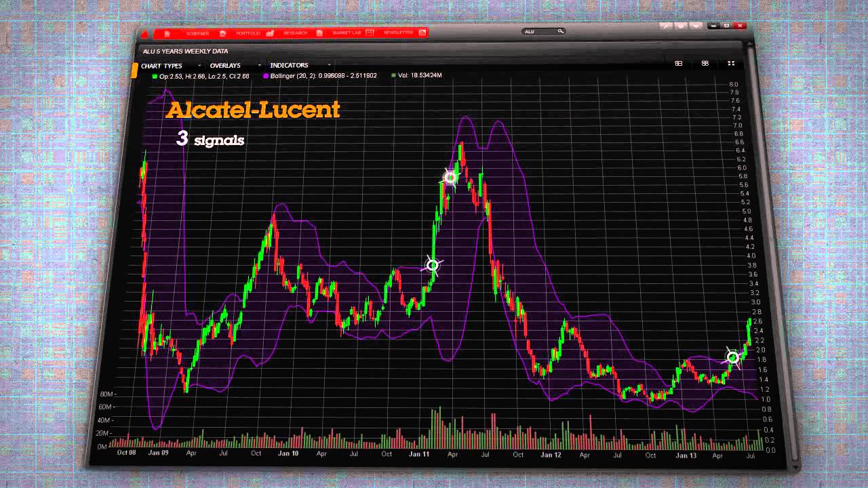Click the signal marker near 5.8 price peak
The image size is (868, 488).
450,178
